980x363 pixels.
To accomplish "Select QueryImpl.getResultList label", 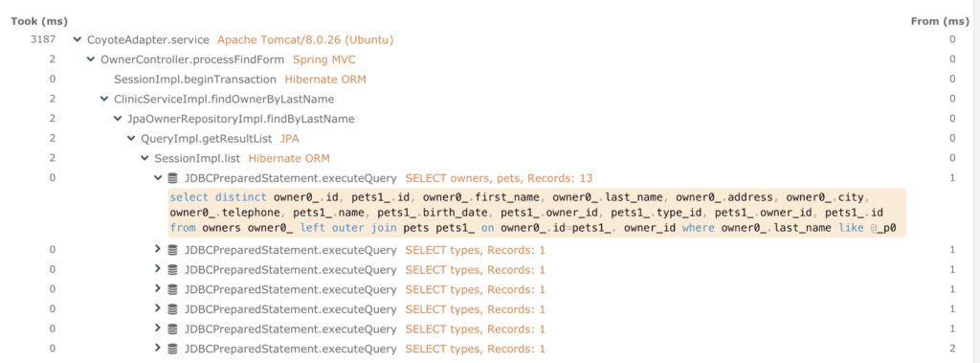I will click(207, 138).
